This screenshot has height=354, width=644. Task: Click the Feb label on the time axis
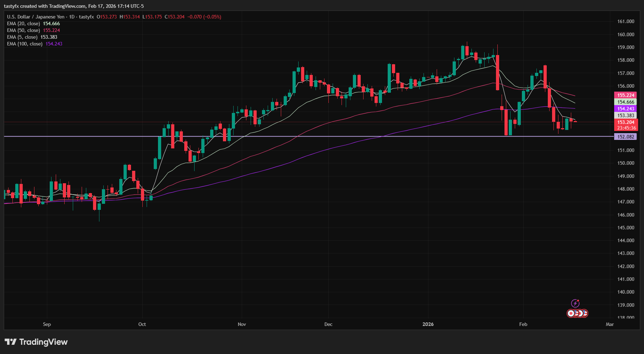(x=523, y=324)
